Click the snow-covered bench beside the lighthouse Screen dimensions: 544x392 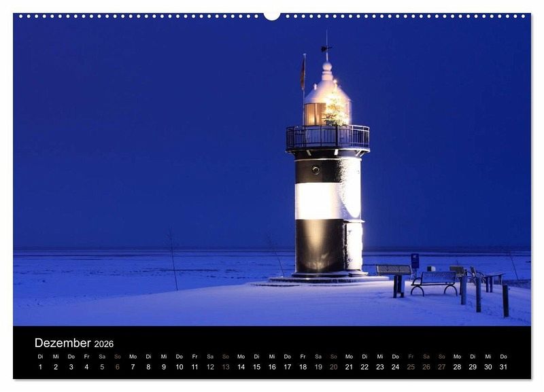pos(434,281)
